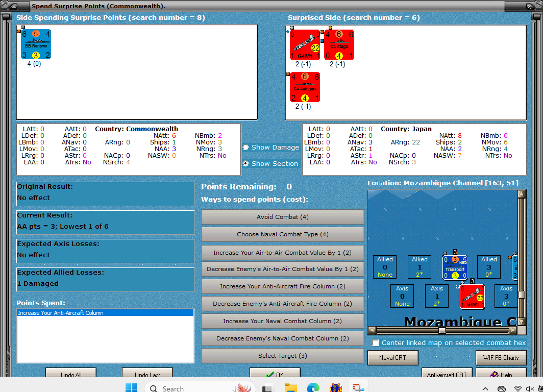Select the G4M1 air unit on the Surprised Side
This screenshot has height=392, width=543.
pos(304,44)
